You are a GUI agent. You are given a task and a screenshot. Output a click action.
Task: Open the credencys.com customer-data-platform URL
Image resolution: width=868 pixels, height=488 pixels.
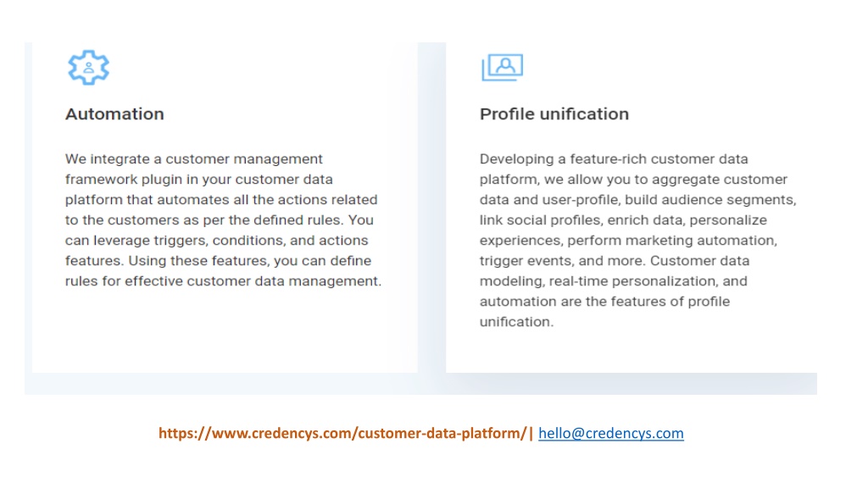(342, 433)
